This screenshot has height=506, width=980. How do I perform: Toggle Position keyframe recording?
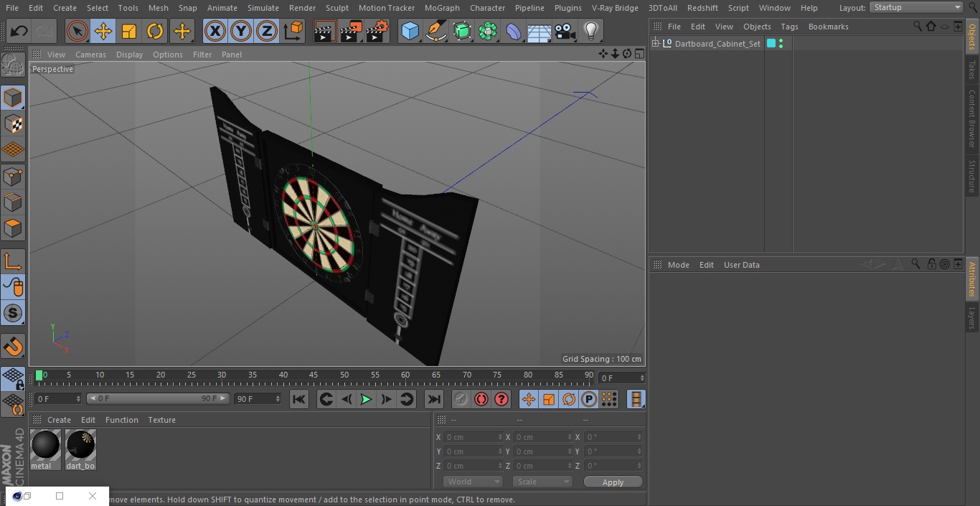point(529,399)
